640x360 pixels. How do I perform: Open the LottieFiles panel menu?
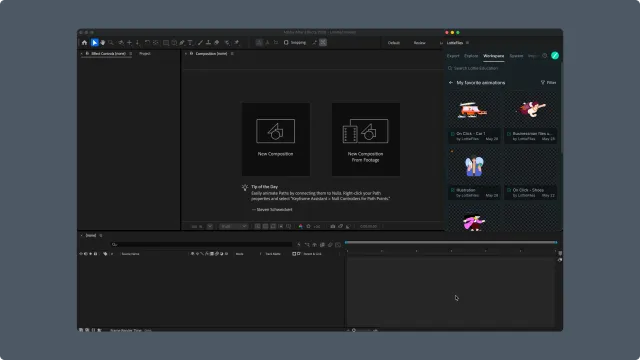pyautogui.click(x=467, y=43)
